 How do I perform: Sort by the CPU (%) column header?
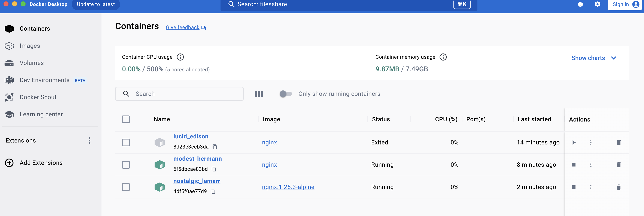pos(446,119)
